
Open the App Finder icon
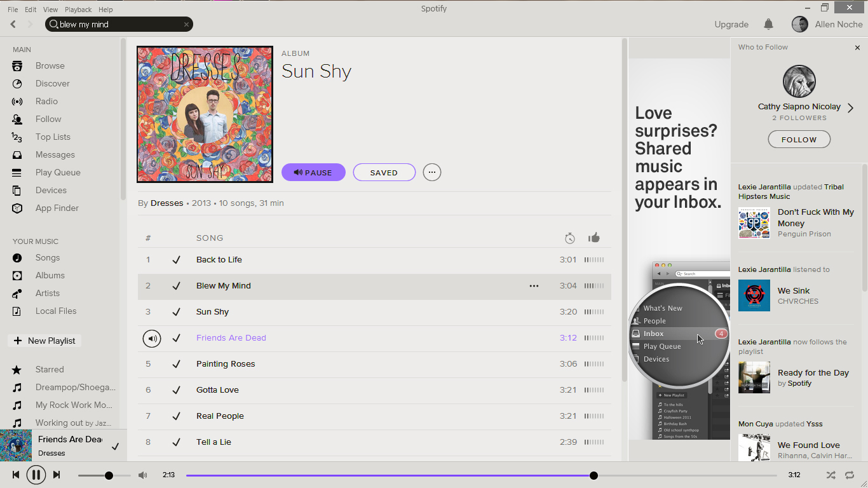17,208
